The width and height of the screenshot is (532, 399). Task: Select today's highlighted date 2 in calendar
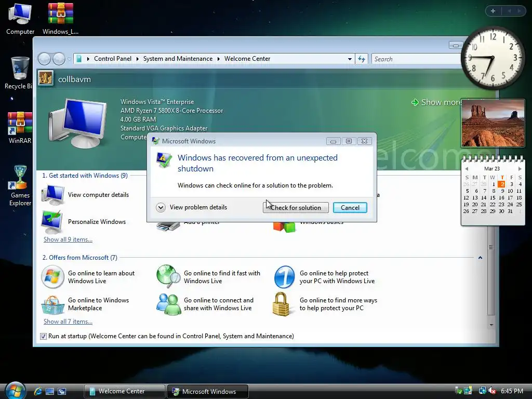[501, 184]
